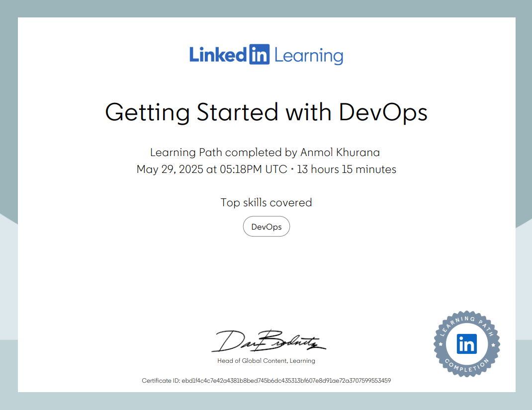
Task: Click the long certificate ID hash string
Action: (286, 381)
